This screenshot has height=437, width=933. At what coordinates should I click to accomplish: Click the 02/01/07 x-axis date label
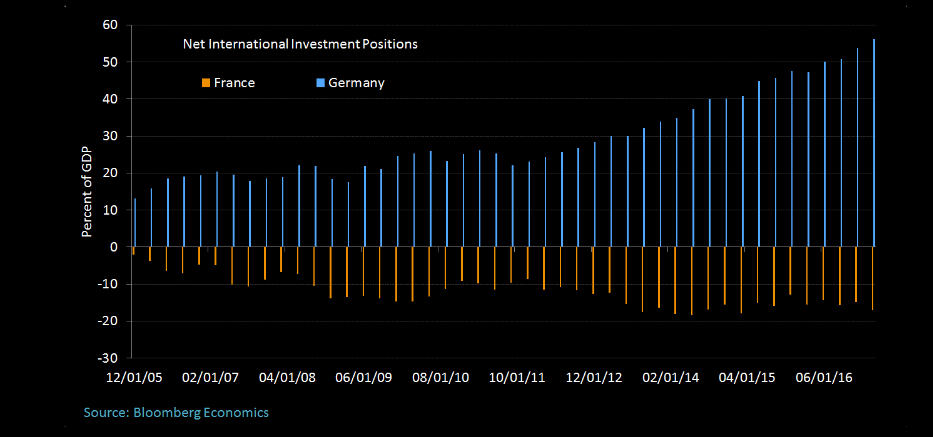[212, 378]
